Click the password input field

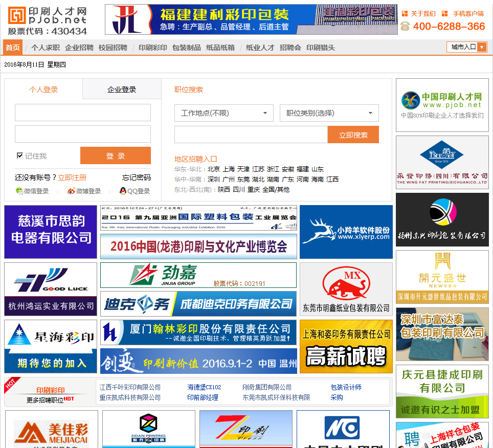pyautogui.click(x=83, y=134)
